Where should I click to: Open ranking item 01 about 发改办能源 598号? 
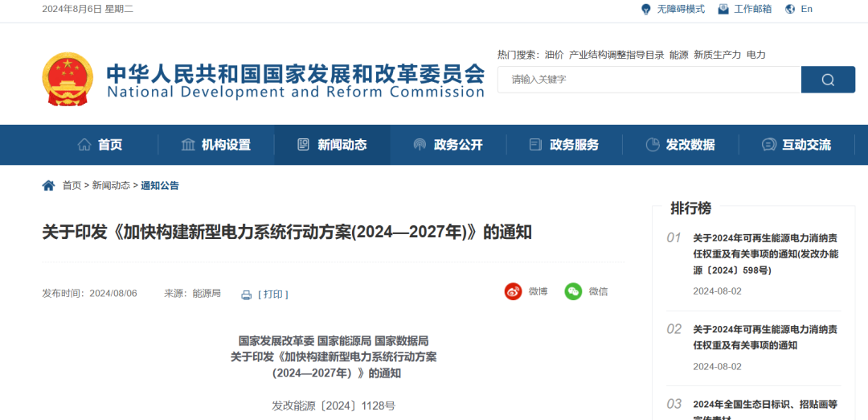pyautogui.click(x=766, y=254)
